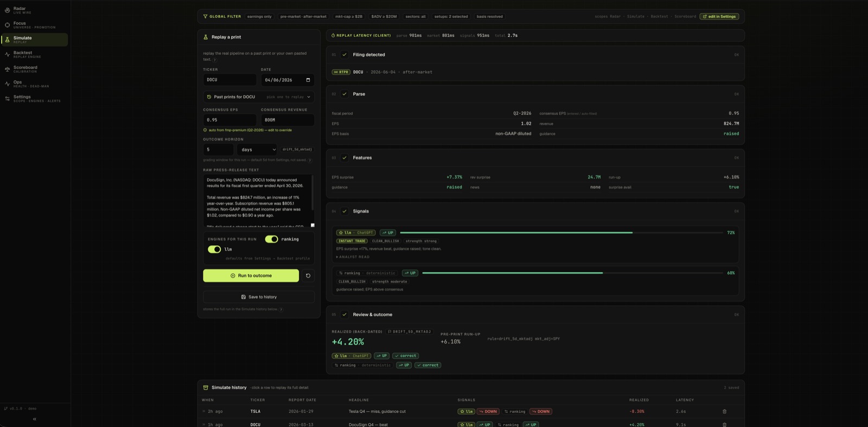The height and width of the screenshot is (427, 868).
Task: Click the +4.20% realized return value
Action: (348, 342)
